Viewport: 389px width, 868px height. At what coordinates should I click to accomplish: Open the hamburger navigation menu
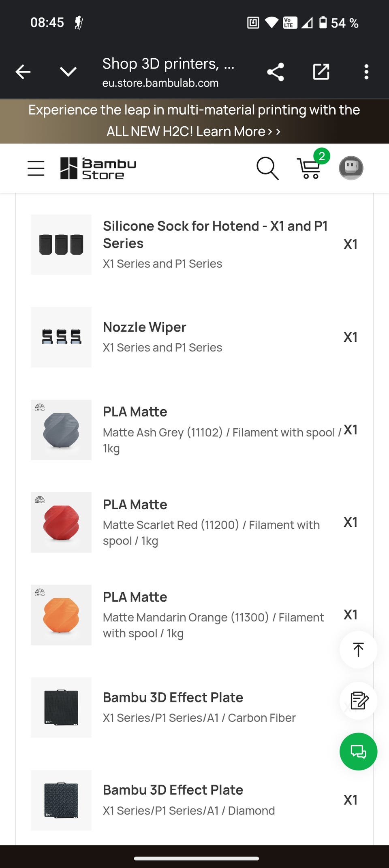coord(36,168)
